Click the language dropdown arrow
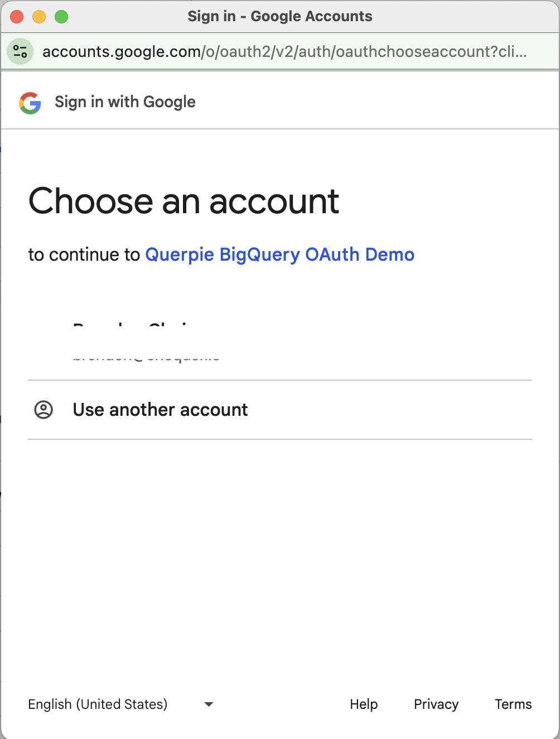 (x=209, y=704)
